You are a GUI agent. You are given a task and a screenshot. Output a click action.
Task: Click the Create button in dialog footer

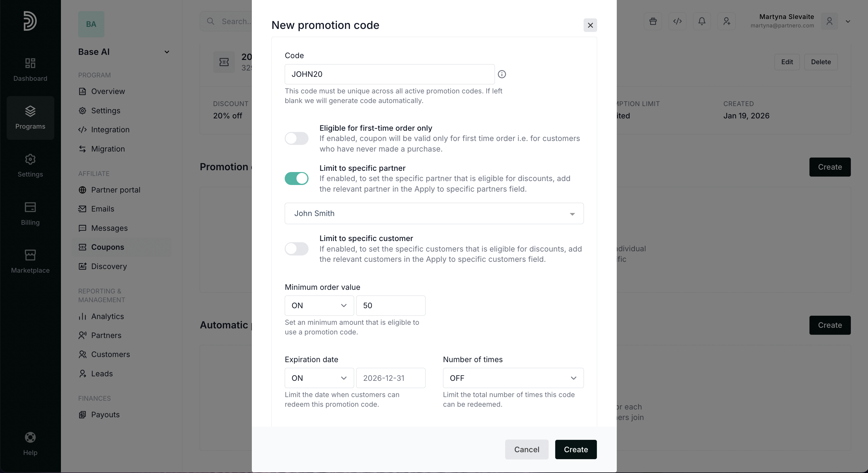(575, 450)
